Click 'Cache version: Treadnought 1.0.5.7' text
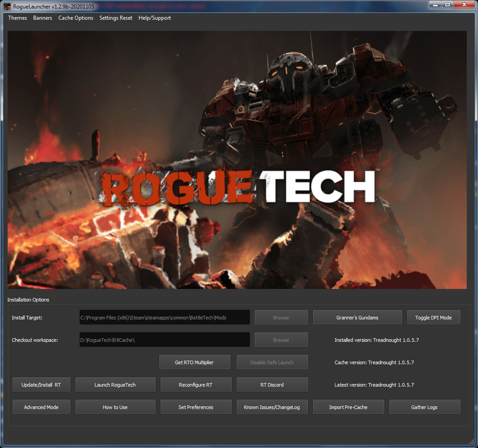Viewport: 478px width, 448px height. click(x=374, y=362)
